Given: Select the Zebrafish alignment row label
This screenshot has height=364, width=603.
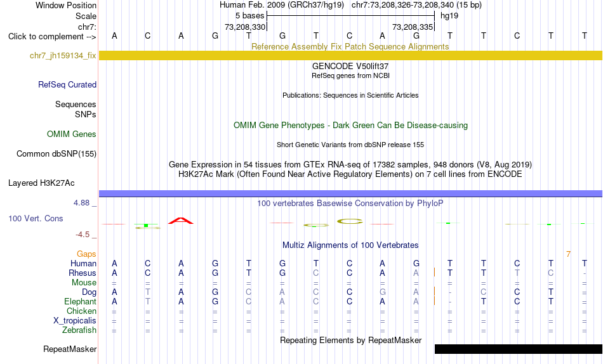Looking at the screenshot, I should (x=79, y=330).
